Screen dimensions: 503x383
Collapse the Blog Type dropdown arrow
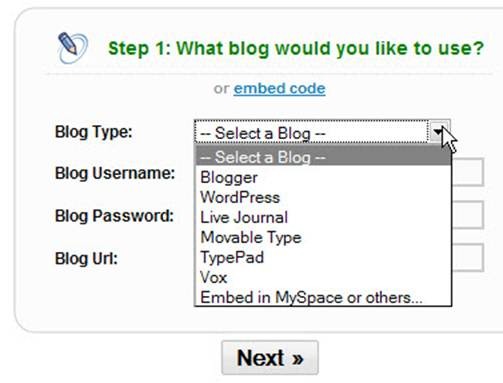(x=439, y=132)
